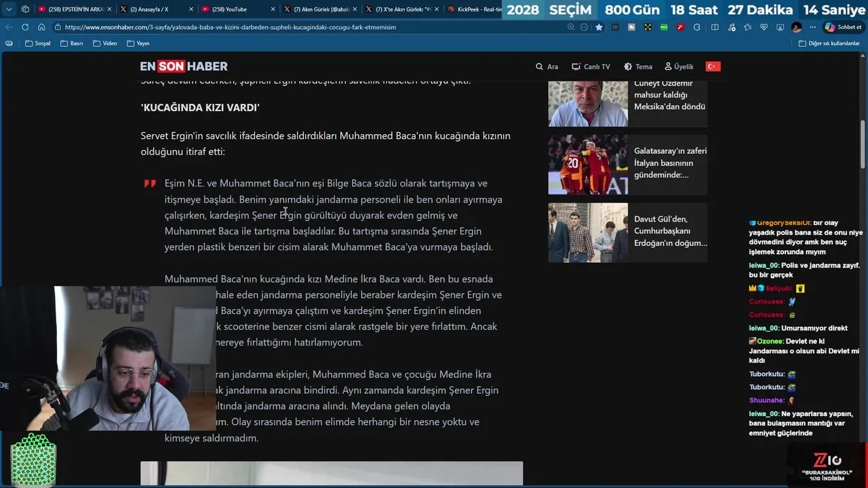868x488 pixels.
Task: Open the Edge workspaces icon
Action: click(x=25, y=9)
